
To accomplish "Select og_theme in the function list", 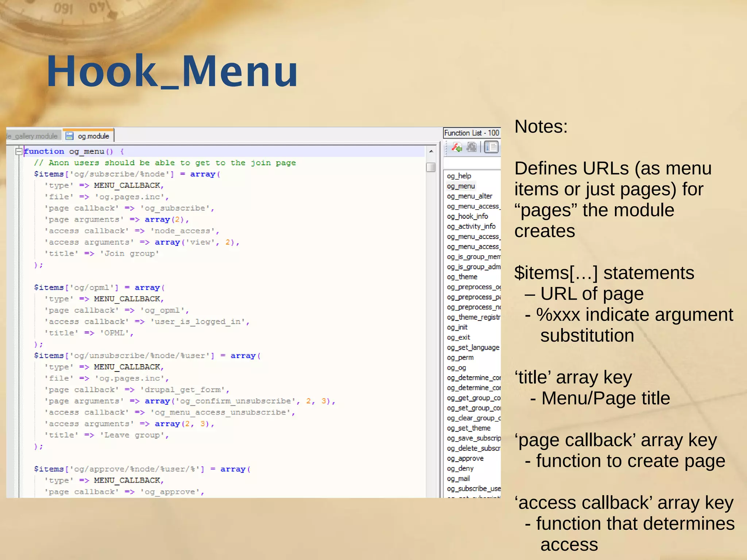I will click(462, 277).
